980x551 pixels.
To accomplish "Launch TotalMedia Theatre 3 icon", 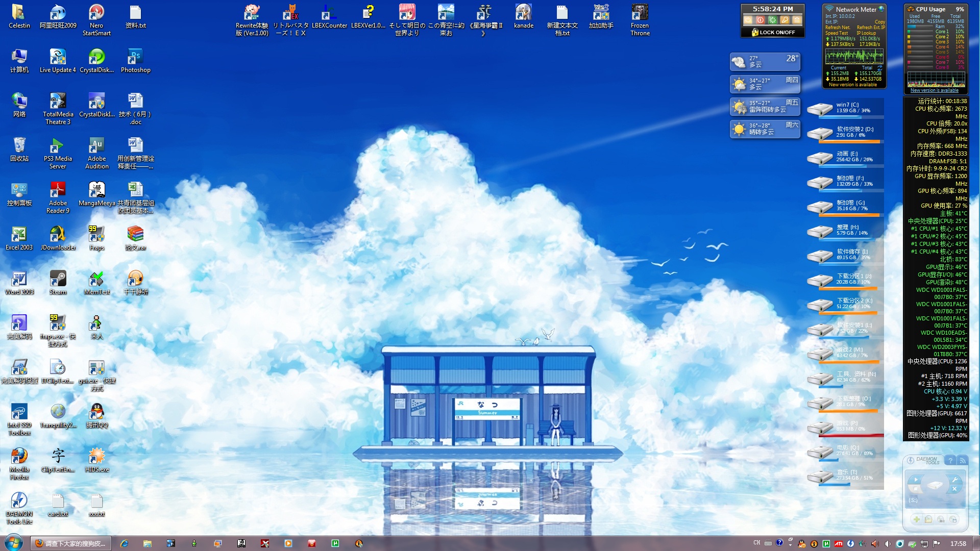I will tap(58, 109).
